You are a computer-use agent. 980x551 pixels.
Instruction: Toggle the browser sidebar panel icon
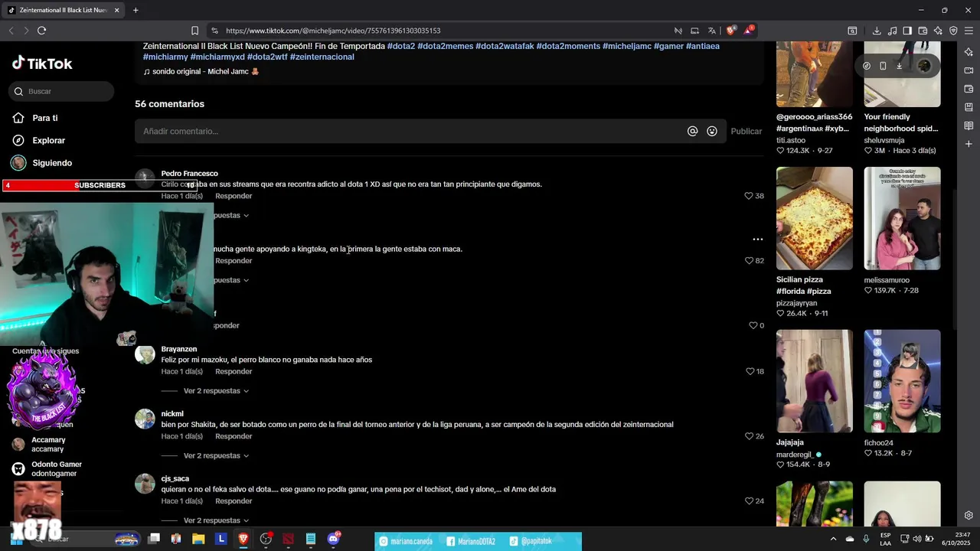pyautogui.click(x=907, y=31)
